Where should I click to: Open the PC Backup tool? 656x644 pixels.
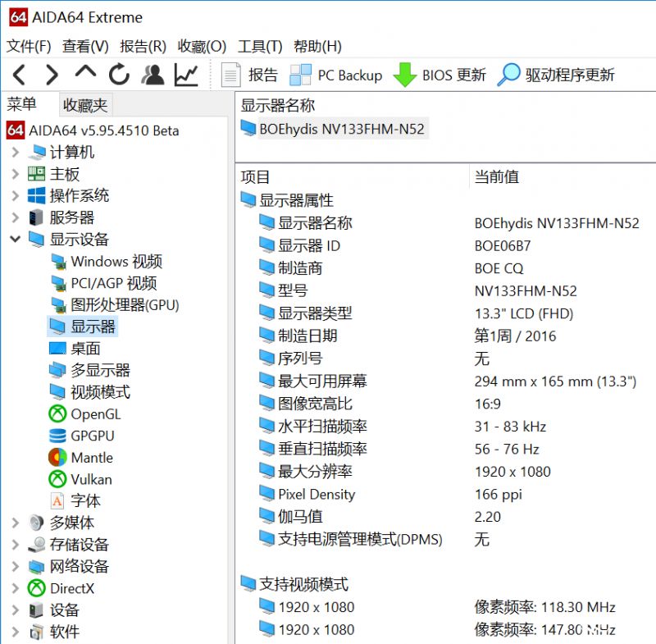click(x=336, y=75)
